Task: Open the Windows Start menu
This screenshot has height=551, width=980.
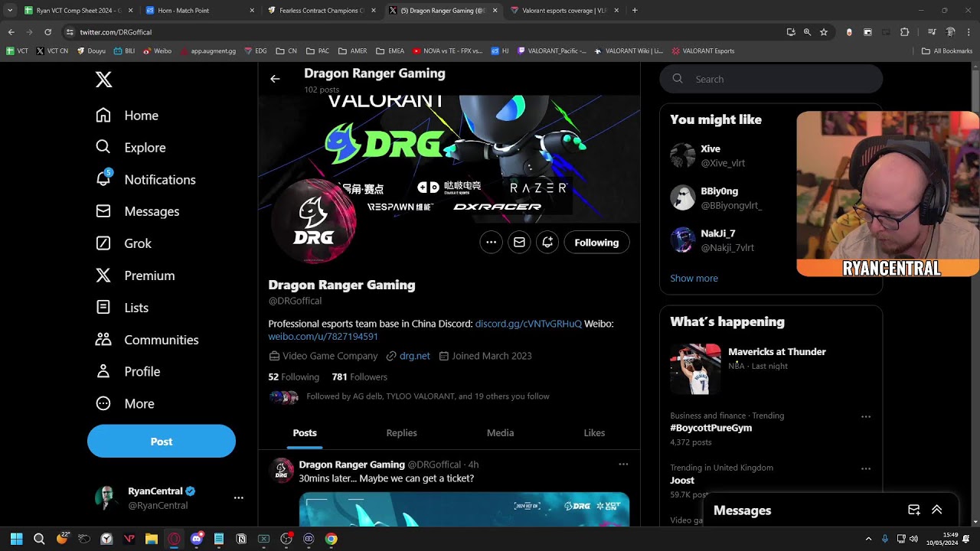Action: pos(17,539)
